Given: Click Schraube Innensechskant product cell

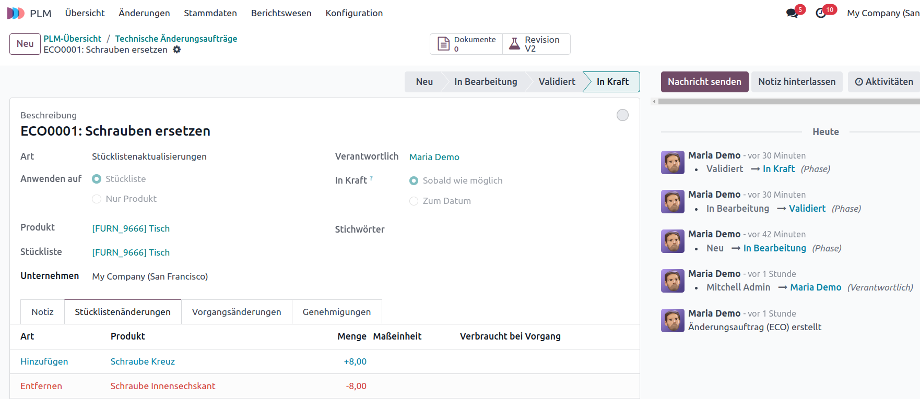Looking at the screenshot, I should click(163, 386).
